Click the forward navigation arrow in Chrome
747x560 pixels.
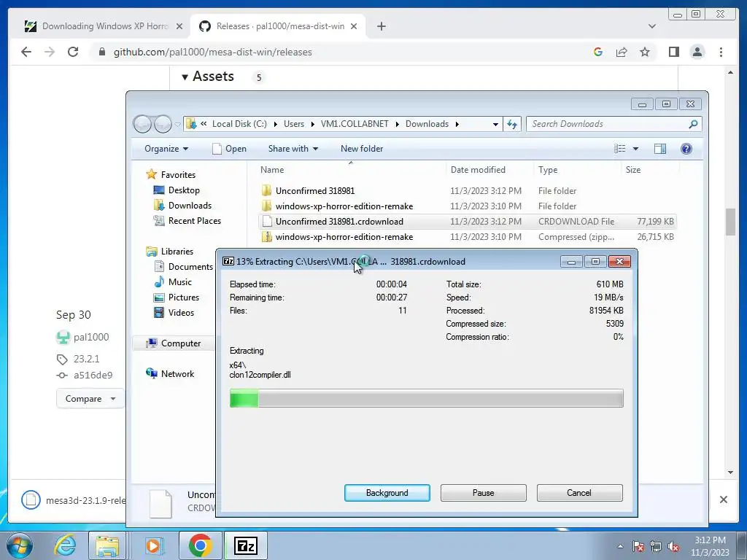pos(50,52)
